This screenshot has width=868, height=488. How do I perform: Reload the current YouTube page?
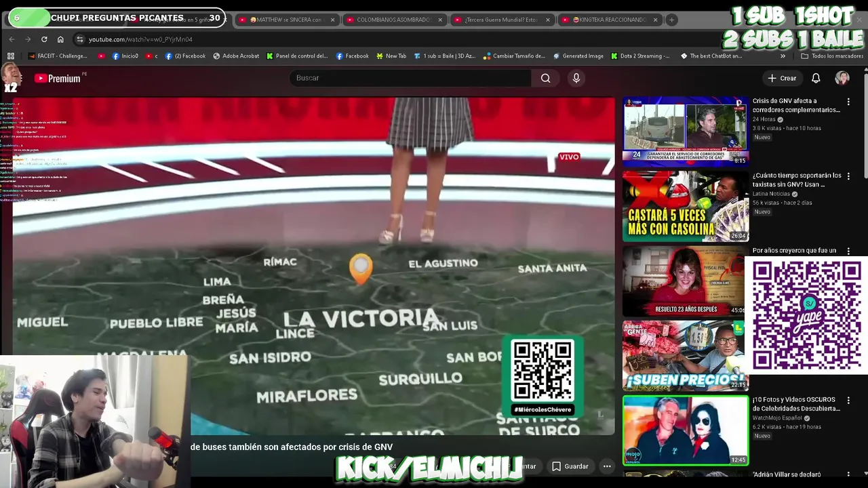point(44,39)
